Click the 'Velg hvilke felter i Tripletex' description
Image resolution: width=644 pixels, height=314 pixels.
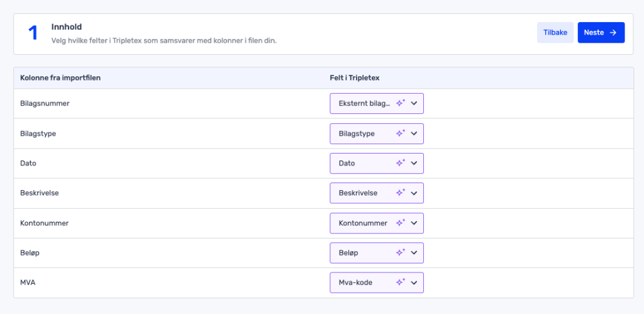[x=164, y=41]
